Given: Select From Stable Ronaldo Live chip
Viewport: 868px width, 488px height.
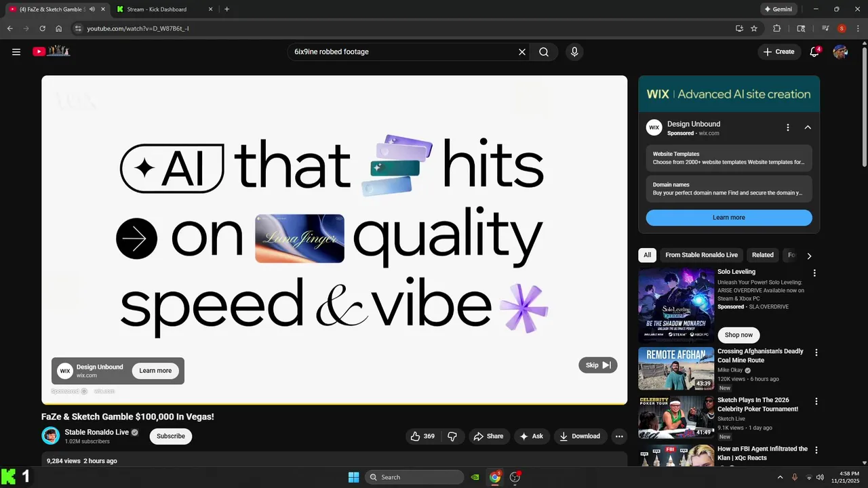Looking at the screenshot, I should pyautogui.click(x=701, y=256).
